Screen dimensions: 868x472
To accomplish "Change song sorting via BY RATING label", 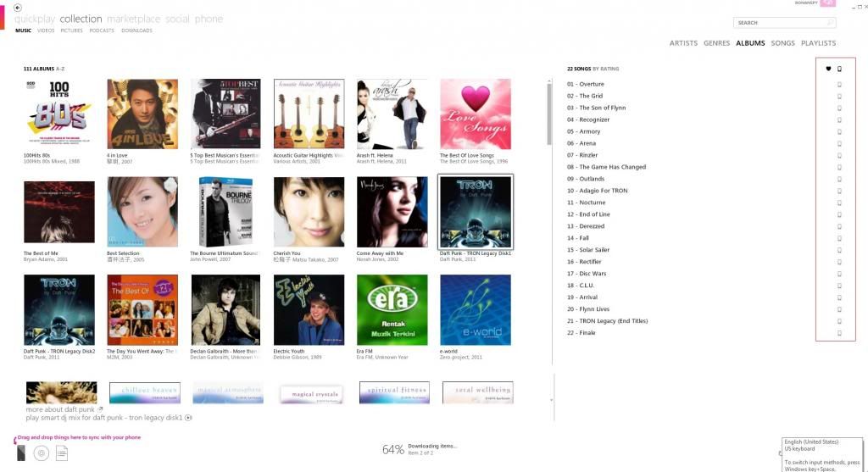I will point(605,69).
